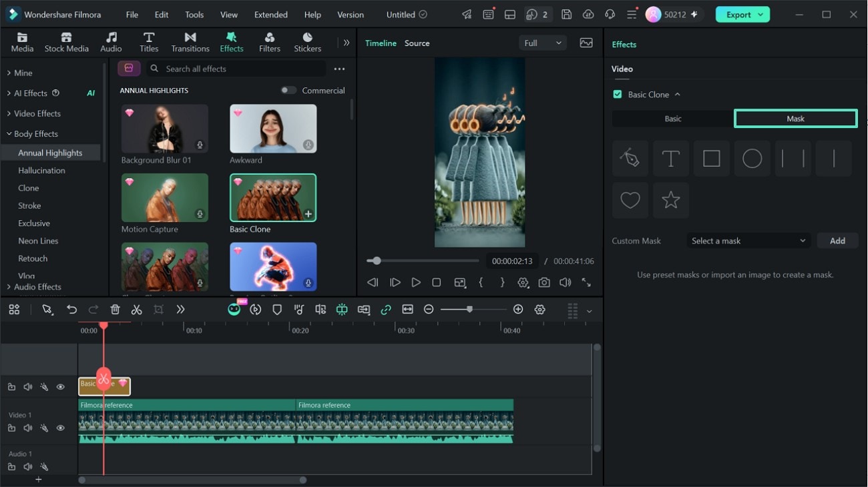Mute the Audio 1 track
The height and width of the screenshot is (487, 868).
click(x=27, y=467)
